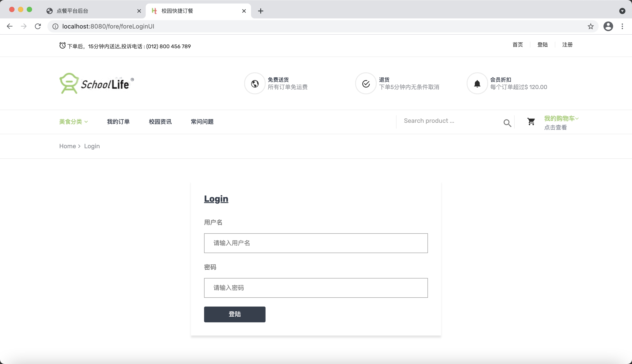
Task: Click the complaint phone number text
Action: [168, 46]
